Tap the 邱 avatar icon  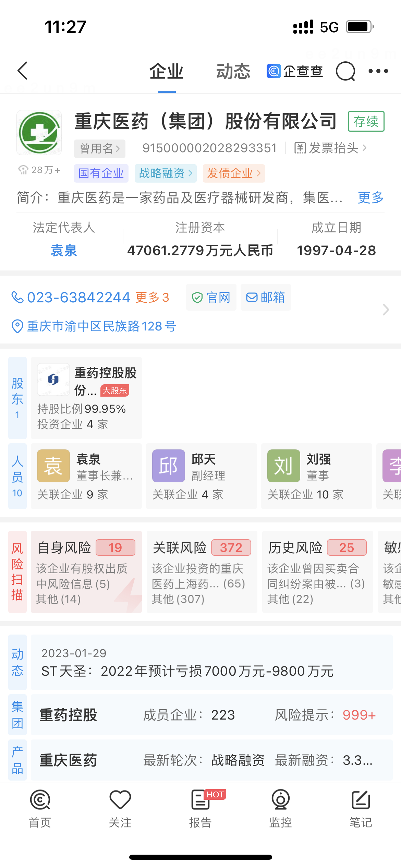[168, 466]
